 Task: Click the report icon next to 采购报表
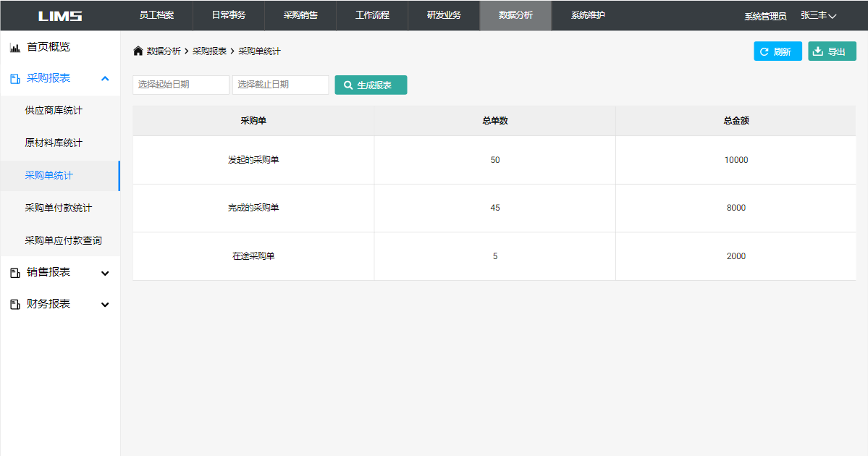[14, 79]
